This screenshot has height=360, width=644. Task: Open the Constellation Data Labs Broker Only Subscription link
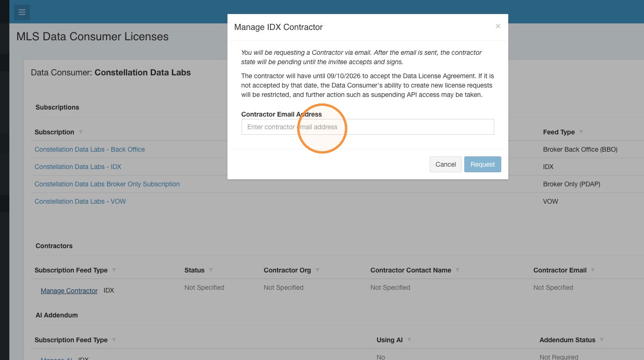pos(107,184)
